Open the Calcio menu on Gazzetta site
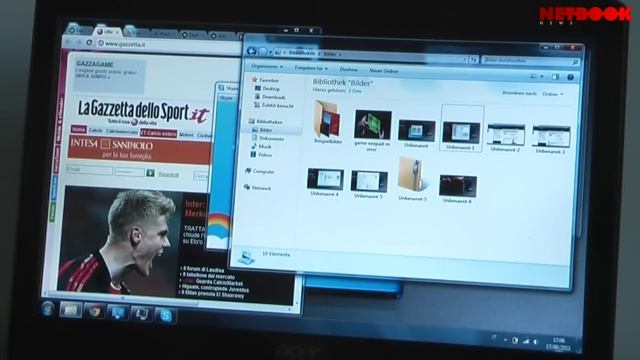This screenshot has height=360, width=640. click(96, 131)
